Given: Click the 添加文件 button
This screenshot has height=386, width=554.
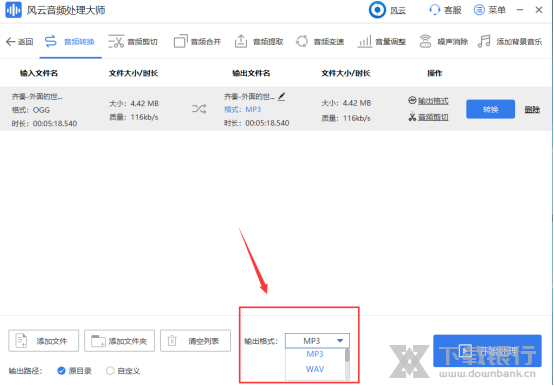Looking at the screenshot, I should [x=43, y=341].
